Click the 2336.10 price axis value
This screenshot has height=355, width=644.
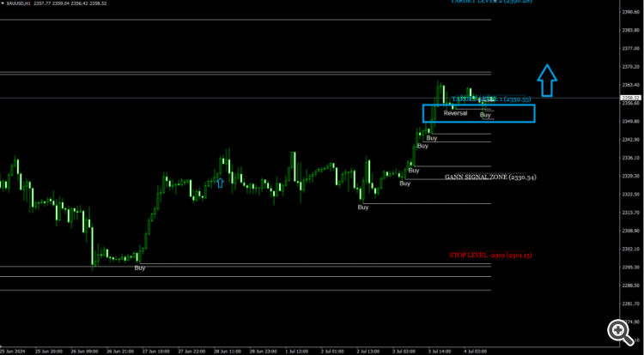630,158
